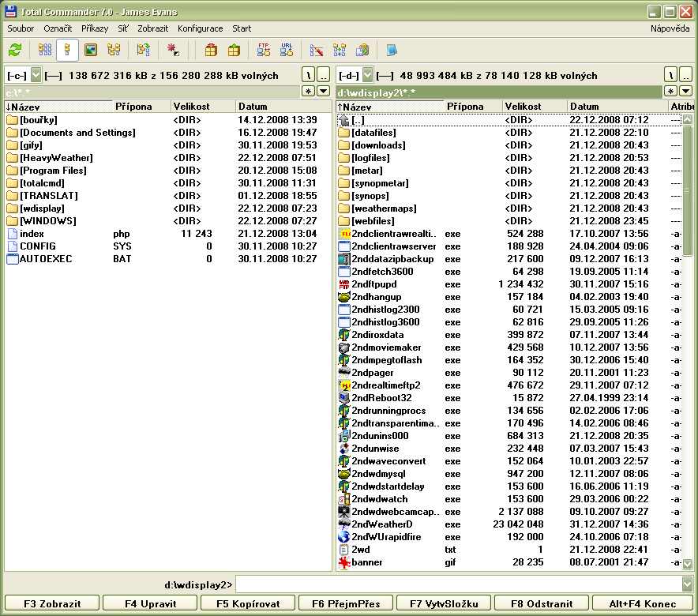Viewport: 698px width, 616px height.
Task: Click into the command line input field
Action: 459,584
